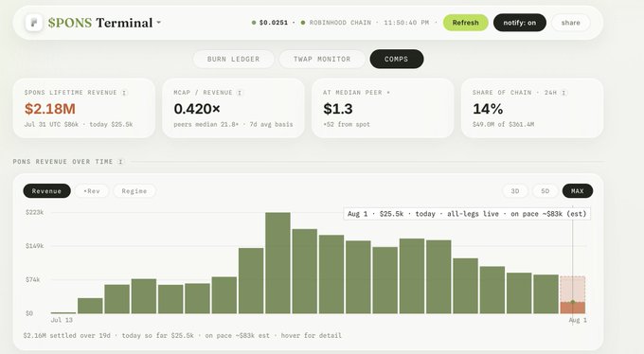Image resolution: width=644 pixels, height=354 pixels.
Task: Click the $0.0251 price readout
Action: pyautogui.click(x=274, y=23)
